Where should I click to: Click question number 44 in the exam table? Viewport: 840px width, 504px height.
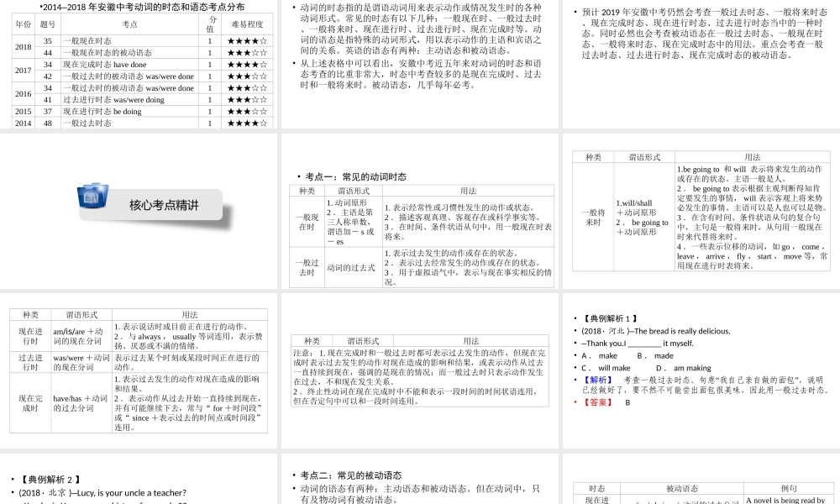click(48, 52)
